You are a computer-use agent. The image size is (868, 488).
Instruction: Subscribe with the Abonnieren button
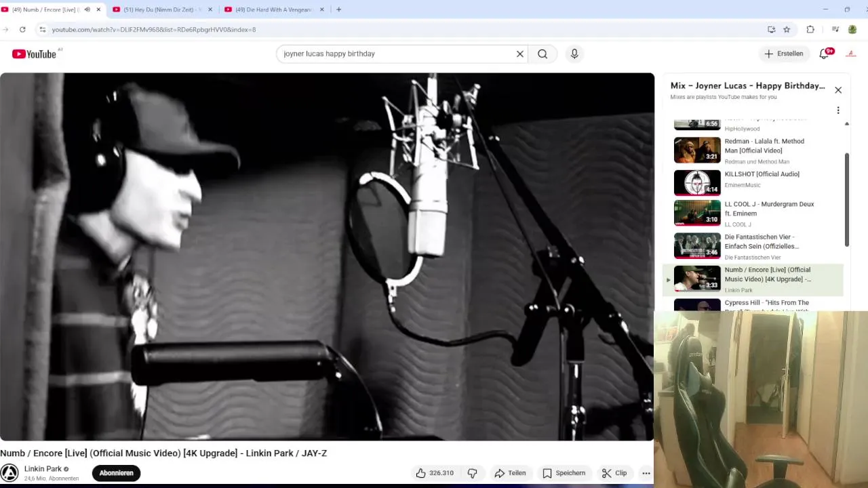coord(116,473)
